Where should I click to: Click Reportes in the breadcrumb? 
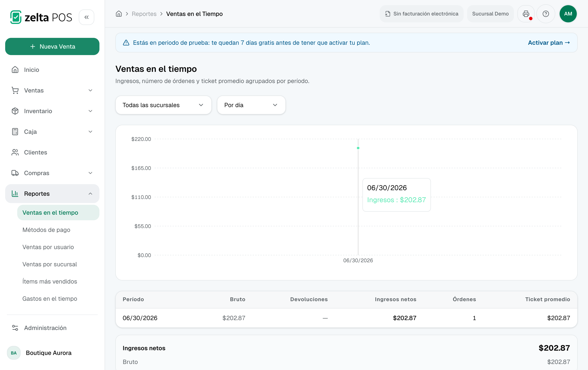144,14
